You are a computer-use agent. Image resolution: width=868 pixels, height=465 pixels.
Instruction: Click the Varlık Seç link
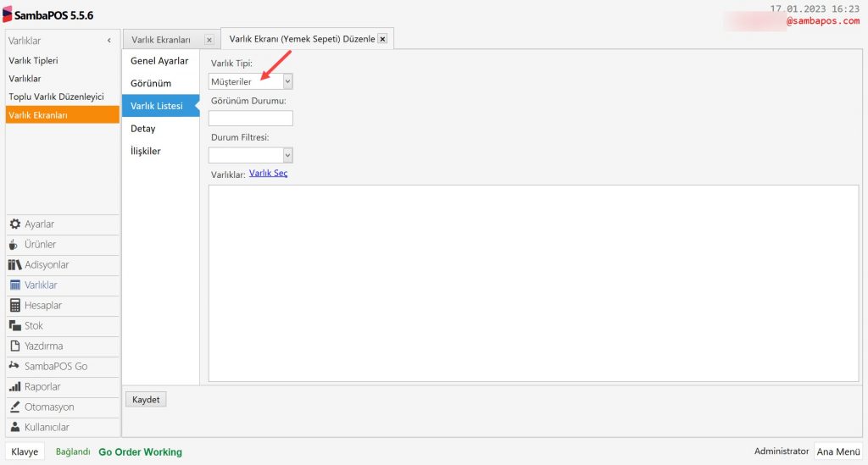point(268,174)
